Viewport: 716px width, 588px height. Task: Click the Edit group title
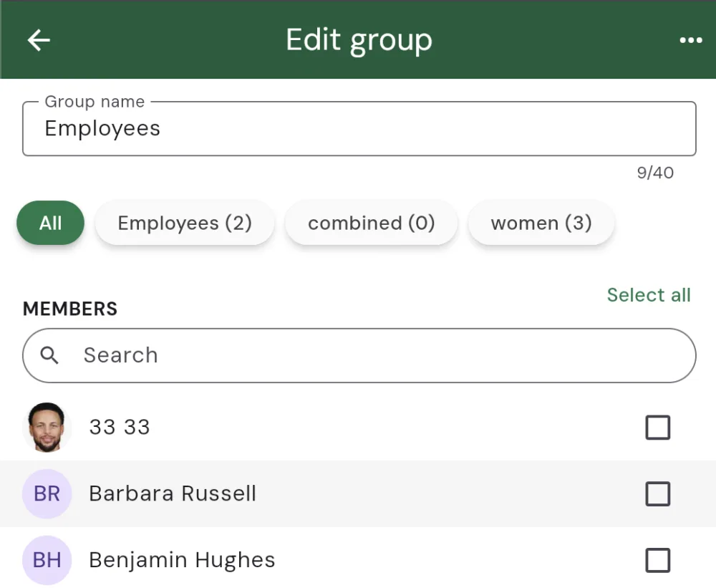[359, 41]
